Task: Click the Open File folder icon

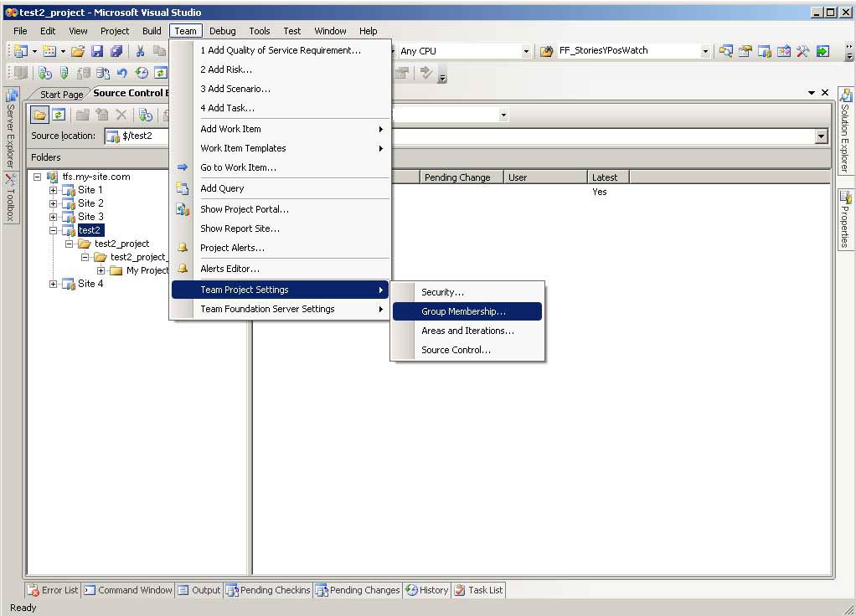Action: 78,51
